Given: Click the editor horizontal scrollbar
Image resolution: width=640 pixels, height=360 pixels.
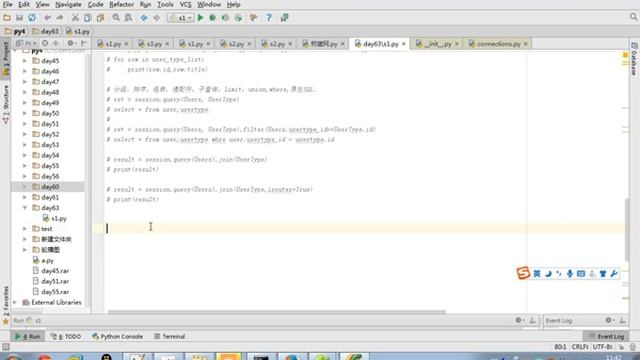Looking at the screenshot, I should pos(277,312).
